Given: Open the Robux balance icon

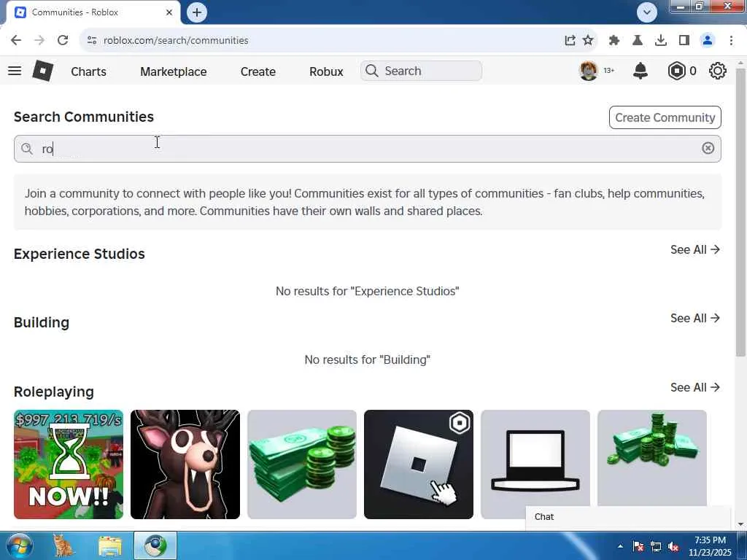Looking at the screenshot, I should (x=676, y=71).
